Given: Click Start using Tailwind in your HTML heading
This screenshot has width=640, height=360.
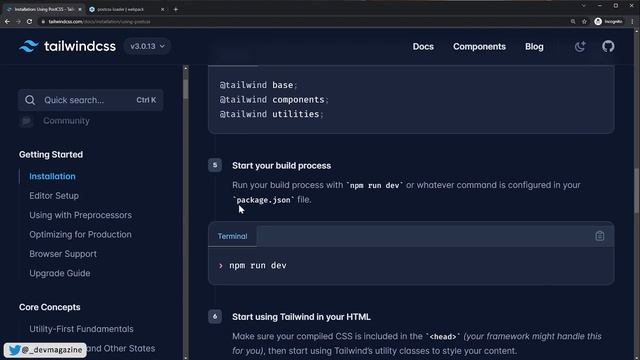Looking at the screenshot, I should pos(301,317).
